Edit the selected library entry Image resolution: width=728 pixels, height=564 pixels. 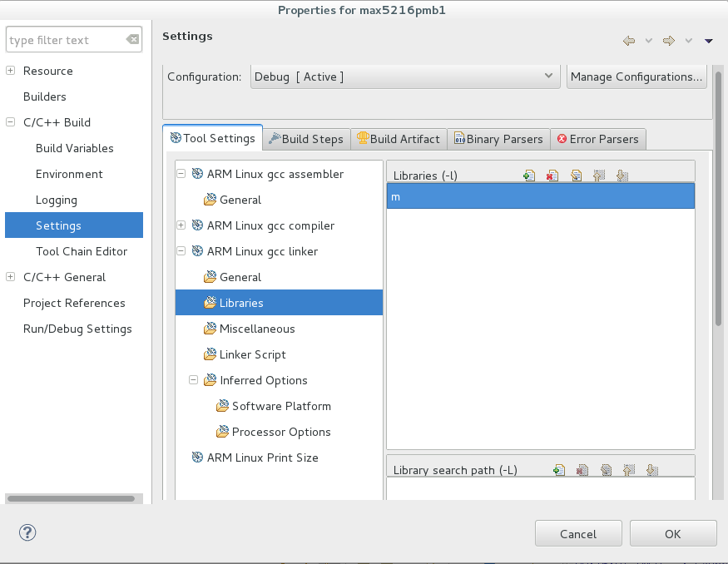[575, 176]
